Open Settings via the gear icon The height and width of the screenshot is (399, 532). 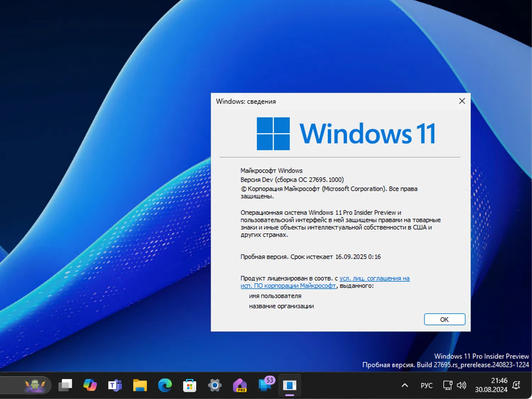click(x=214, y=385)
